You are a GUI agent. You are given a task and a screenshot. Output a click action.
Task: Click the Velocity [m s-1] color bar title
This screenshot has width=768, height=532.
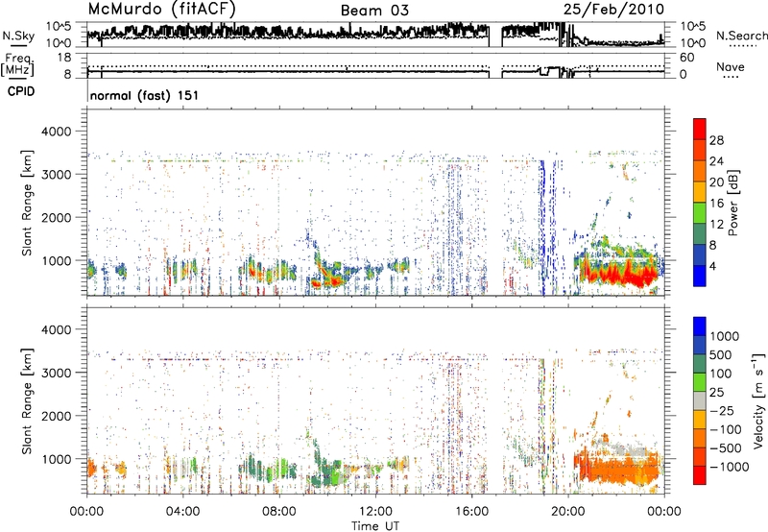758,399
